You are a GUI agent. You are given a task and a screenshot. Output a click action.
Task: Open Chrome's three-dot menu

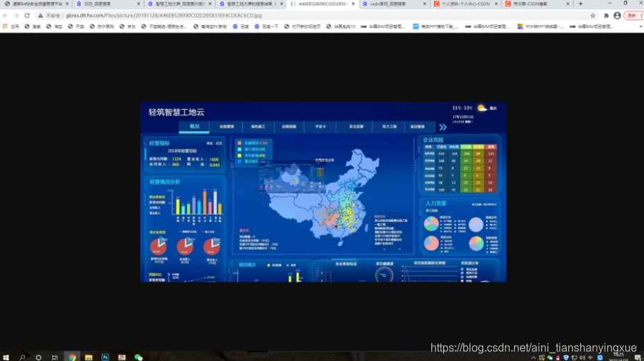(x=641, y=15)
